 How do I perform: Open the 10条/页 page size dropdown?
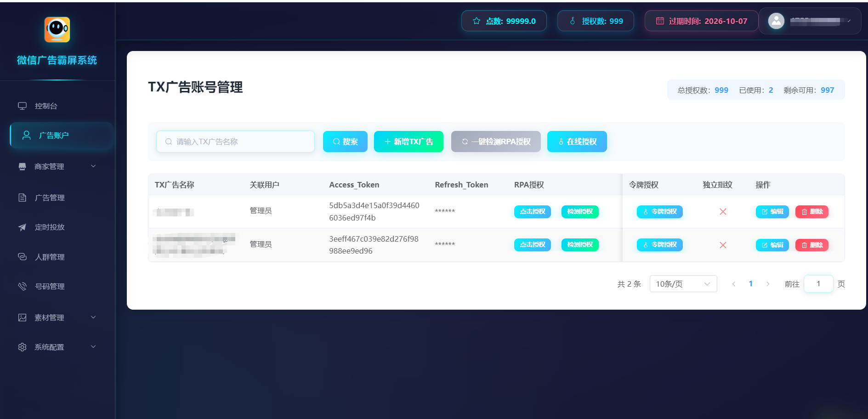tap(683, 284)
